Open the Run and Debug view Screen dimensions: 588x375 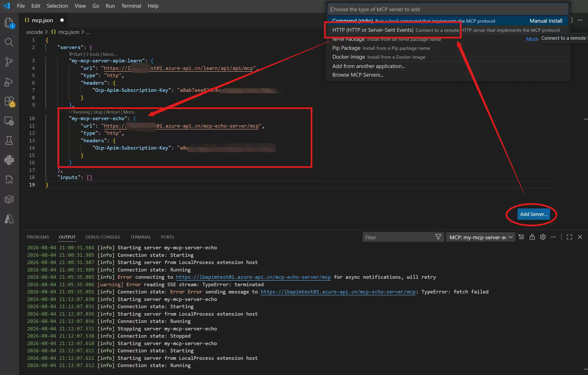tap(9, 82)
